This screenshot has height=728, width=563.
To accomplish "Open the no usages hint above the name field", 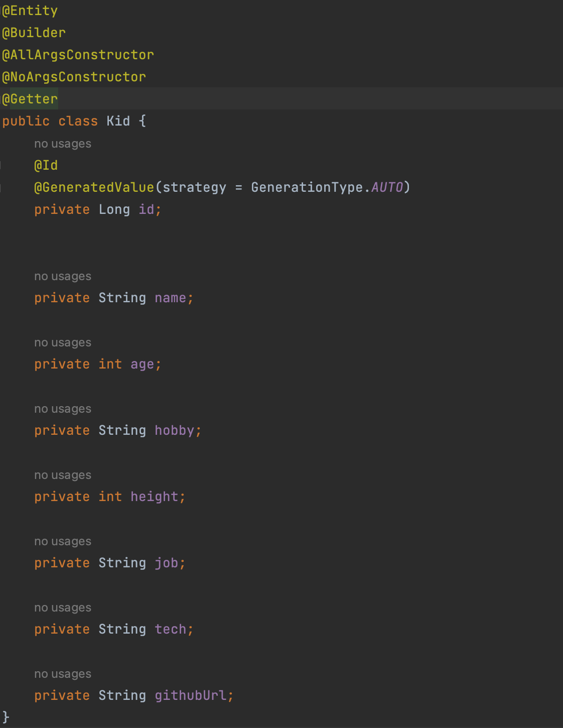I will tap(63, 276).
